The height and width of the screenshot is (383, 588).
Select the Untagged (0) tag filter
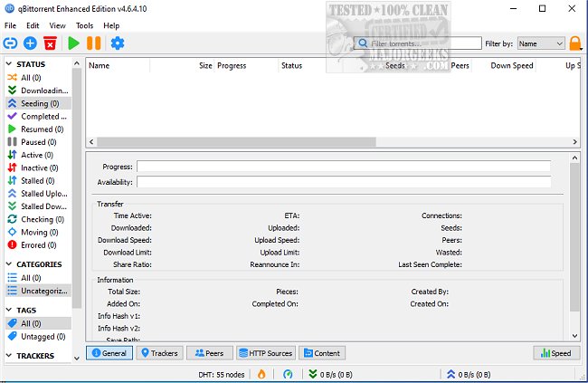(x=38, y=337)
